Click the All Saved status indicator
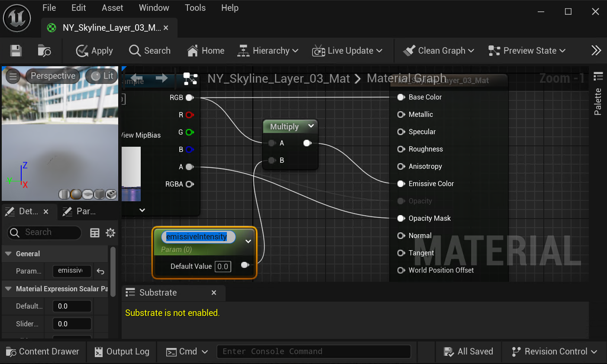Viewport: 607px width, 364px height. 468,351
